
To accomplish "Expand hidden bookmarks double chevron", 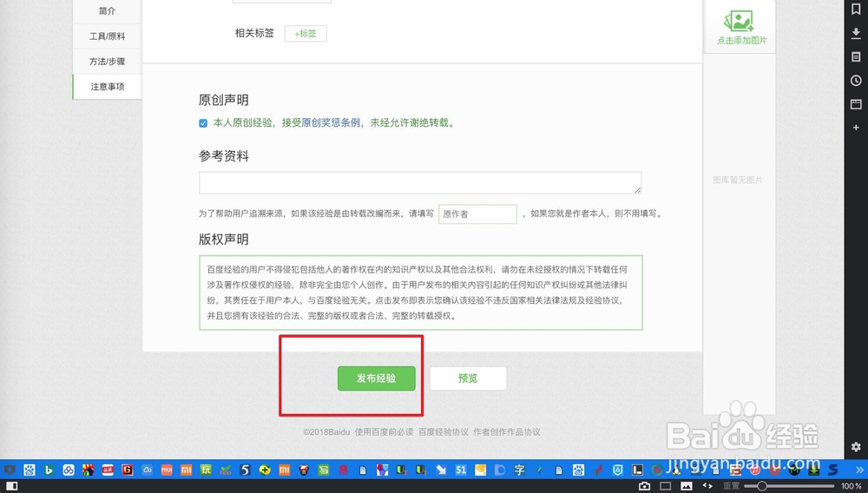I will pyautogui.click(x=859, y=470).
